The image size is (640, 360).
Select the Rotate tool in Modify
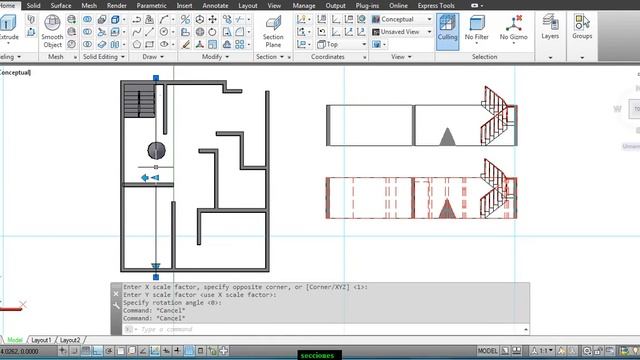click(213, 32)
